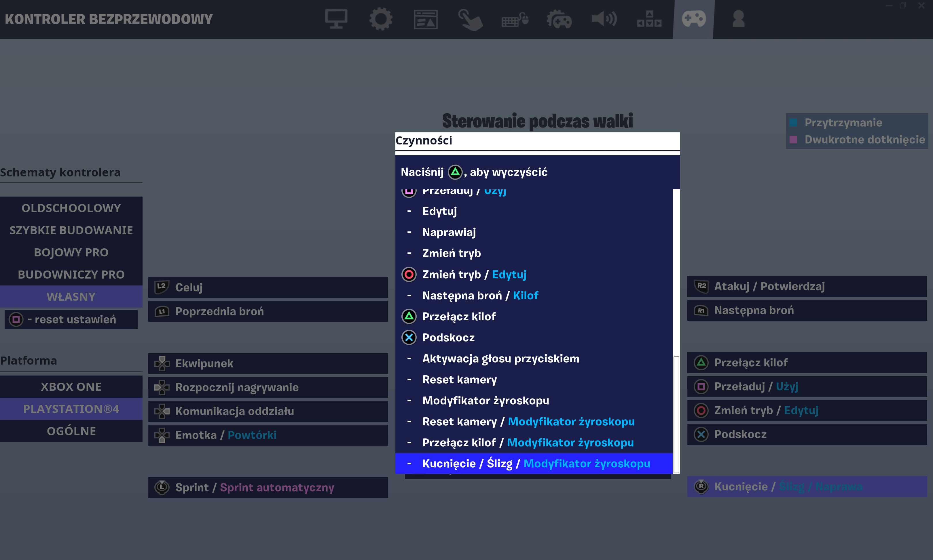Click the action list vertical scrollbar
The width and height of the screenshot is (933, 560).
coord(676,414)
